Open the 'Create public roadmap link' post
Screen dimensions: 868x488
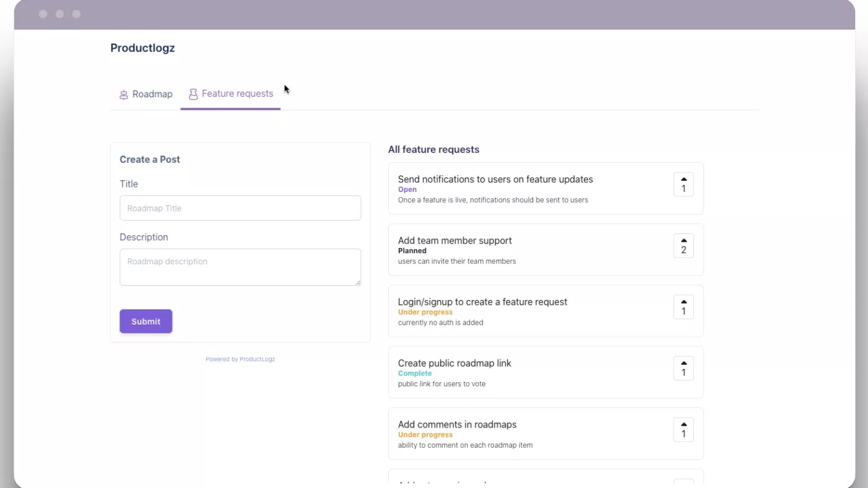pos(454,363)
